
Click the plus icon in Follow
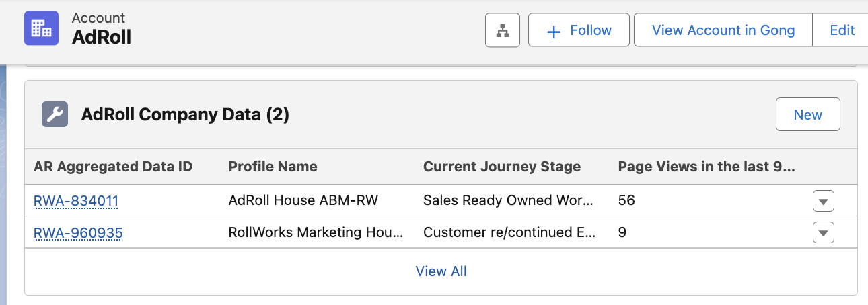coord(554,31)
